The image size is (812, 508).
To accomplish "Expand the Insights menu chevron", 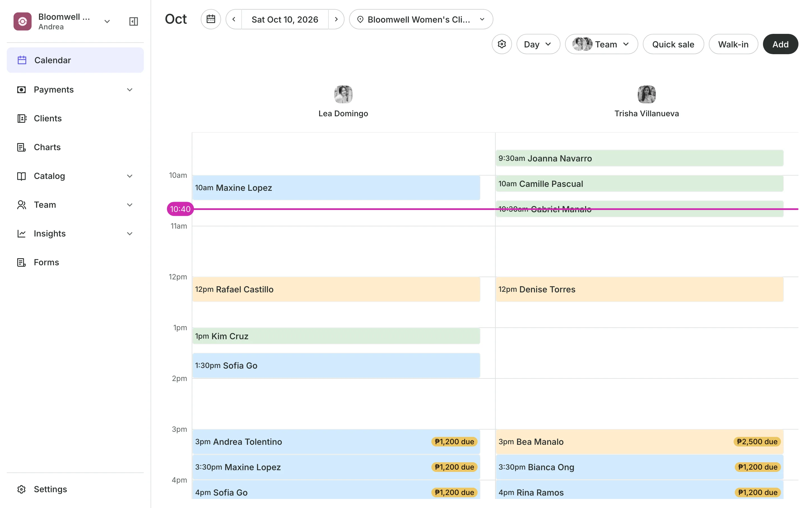I will tap(130, 234).
